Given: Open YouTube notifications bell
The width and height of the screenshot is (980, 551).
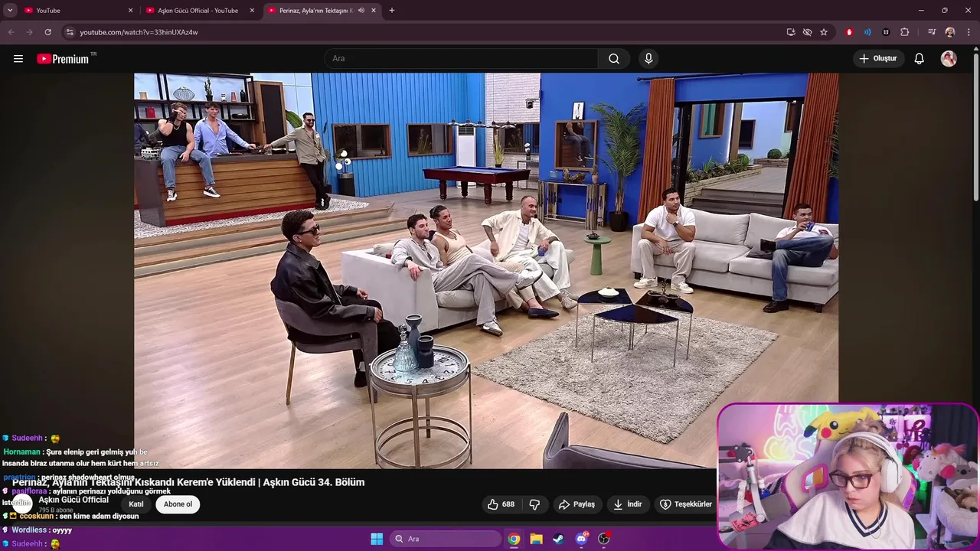Looking at the screenshot, I should 920,59.
